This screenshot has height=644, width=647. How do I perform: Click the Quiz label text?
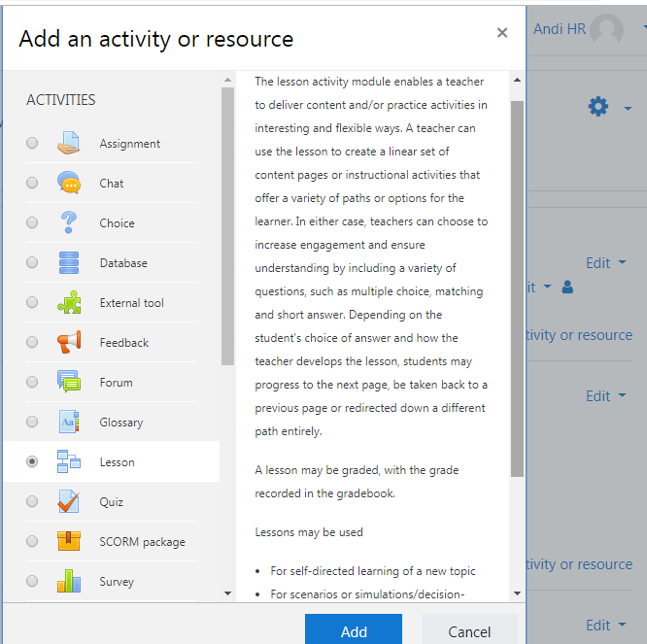click(x=111, y=501)
